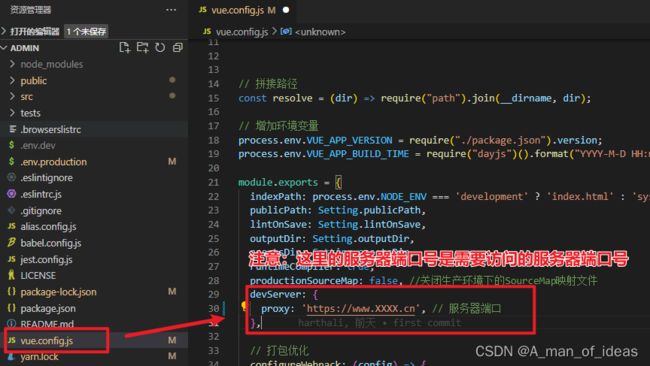
Task: Click the unsaved dot on vue.config.js tab
Action: 286,10
